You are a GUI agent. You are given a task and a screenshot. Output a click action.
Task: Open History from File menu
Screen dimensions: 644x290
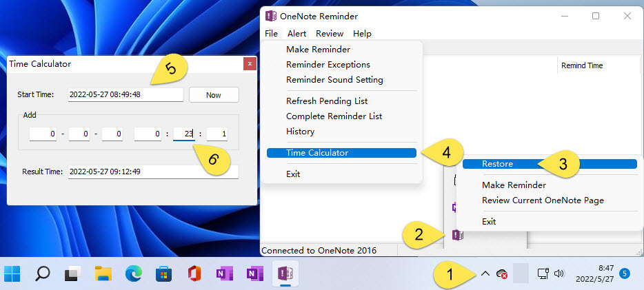(x=341, y=132)
